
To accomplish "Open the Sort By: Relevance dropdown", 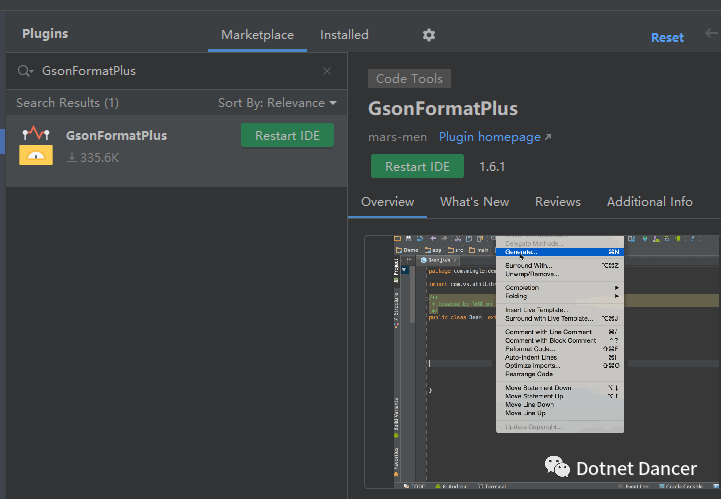I will [x=277, y=103].
